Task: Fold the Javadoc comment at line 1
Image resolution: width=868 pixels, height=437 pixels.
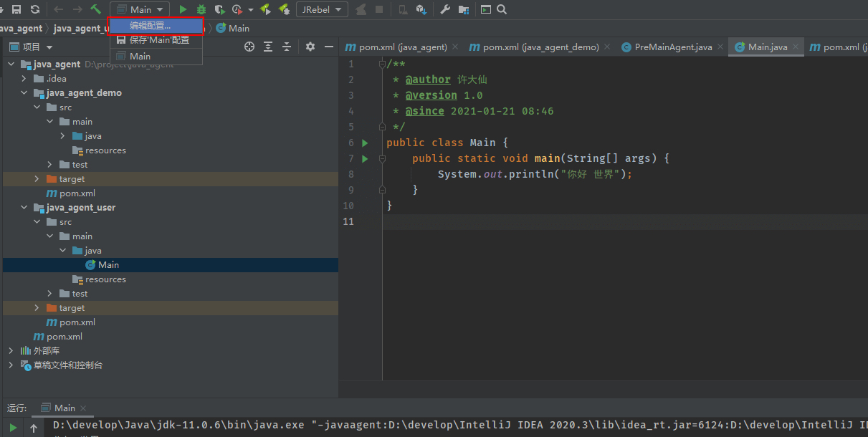Action: (x=382, y=64)
